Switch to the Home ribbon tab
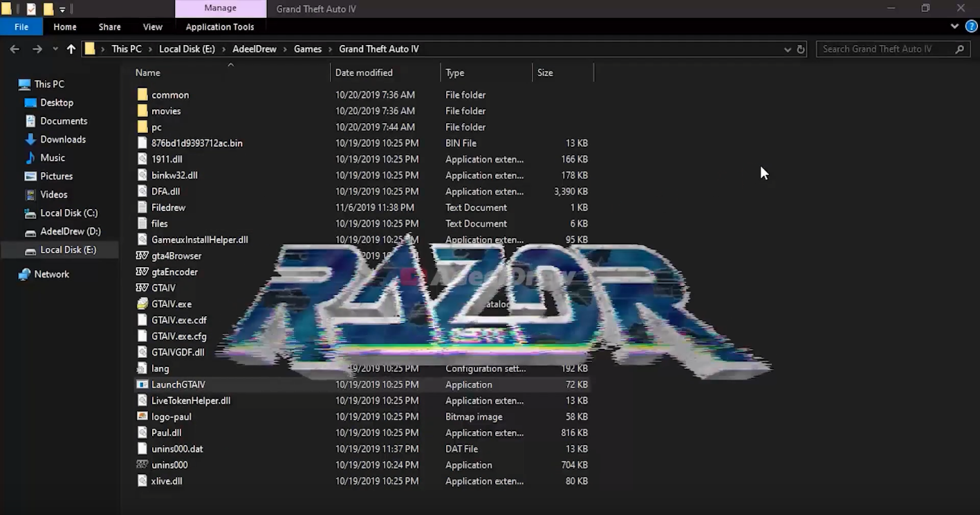980x515 pixels. click(x=65, y=27)
